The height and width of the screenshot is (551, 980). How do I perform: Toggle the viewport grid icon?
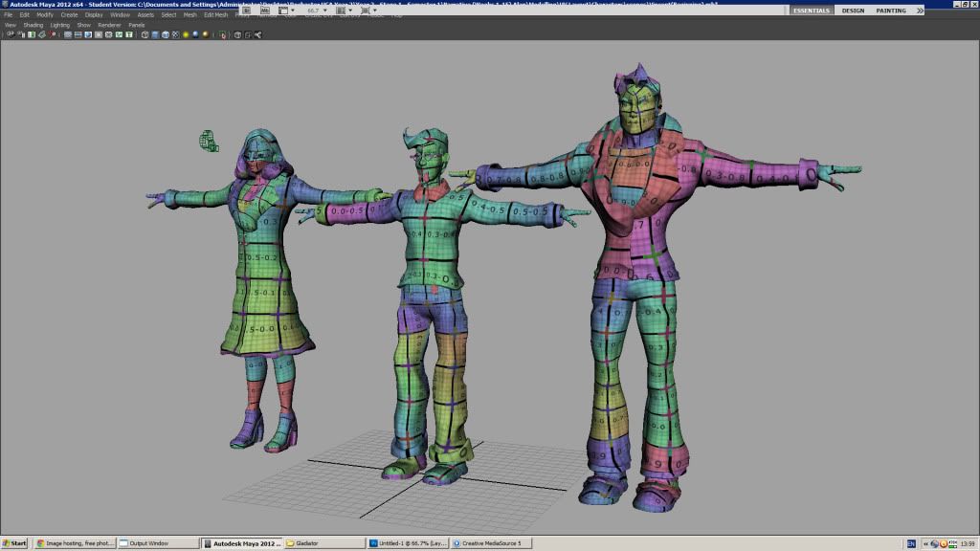[x=68, y=35]
